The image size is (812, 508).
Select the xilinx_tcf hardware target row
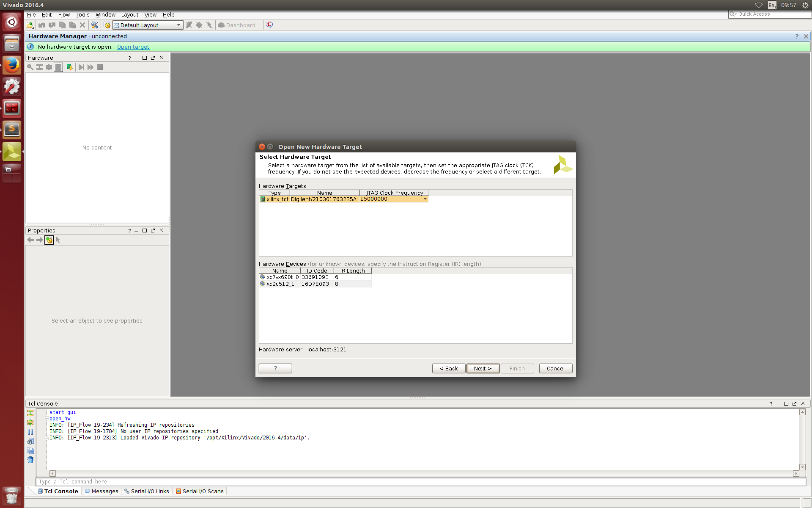[x=344, y=199]
